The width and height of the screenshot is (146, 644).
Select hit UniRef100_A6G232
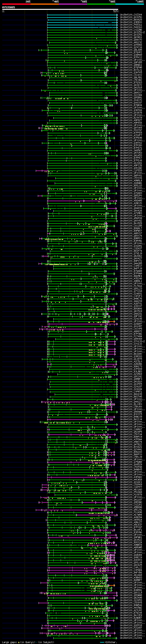tap(131, 42)
